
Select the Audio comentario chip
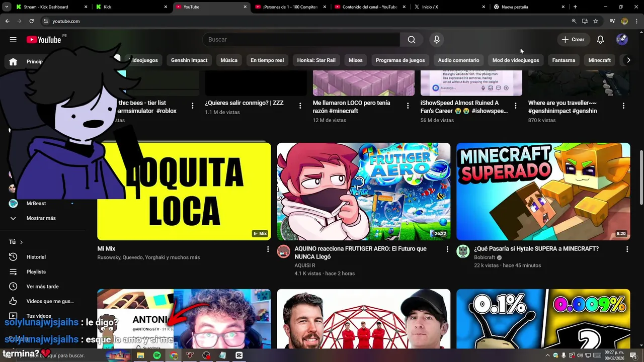[458, 60]
